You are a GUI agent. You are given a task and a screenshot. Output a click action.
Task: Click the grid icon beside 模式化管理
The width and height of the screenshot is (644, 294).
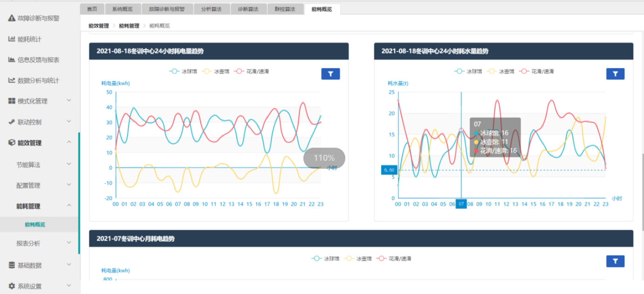coord(12,101)
